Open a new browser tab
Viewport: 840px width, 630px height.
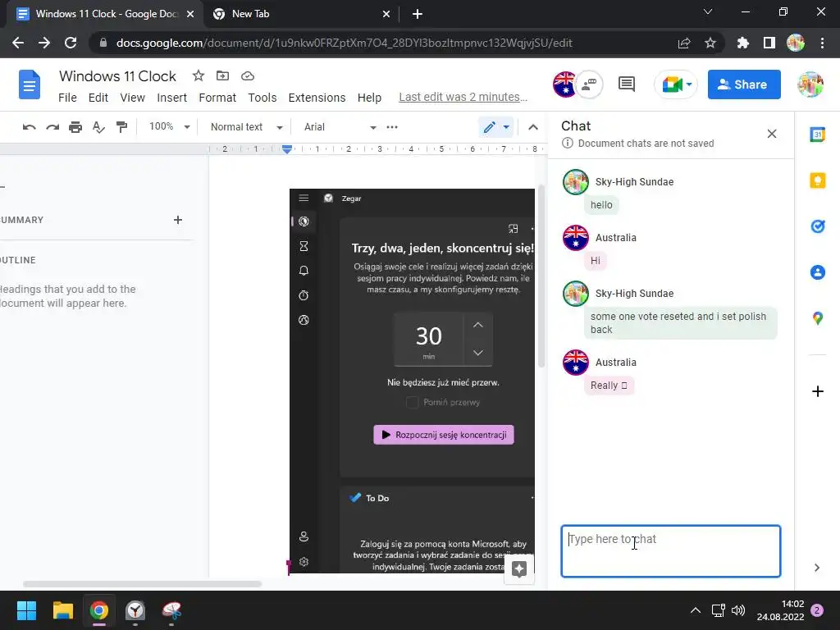(x=418, y=14)
